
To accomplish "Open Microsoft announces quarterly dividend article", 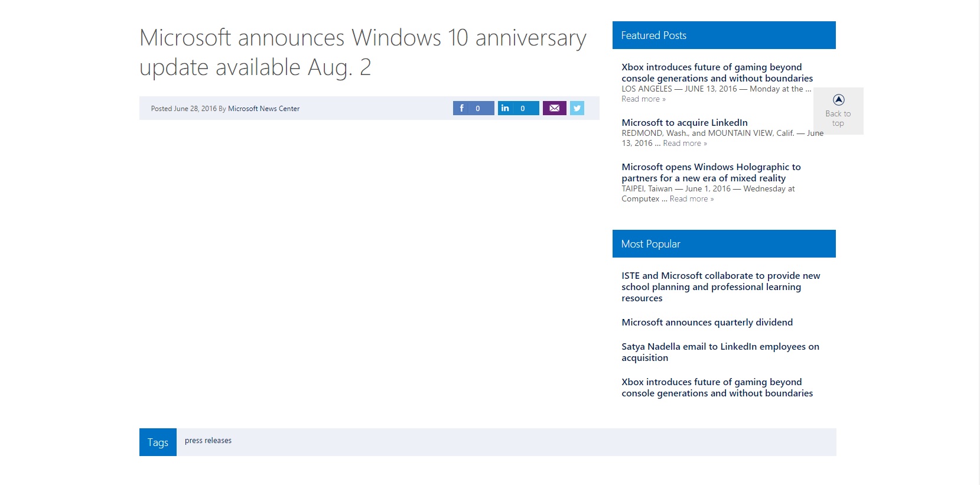I will pyautogui.click(x=707, y=322).
